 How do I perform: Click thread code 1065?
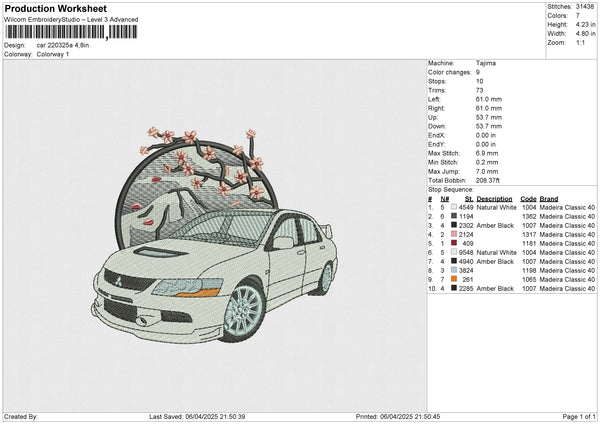(529, 279)
